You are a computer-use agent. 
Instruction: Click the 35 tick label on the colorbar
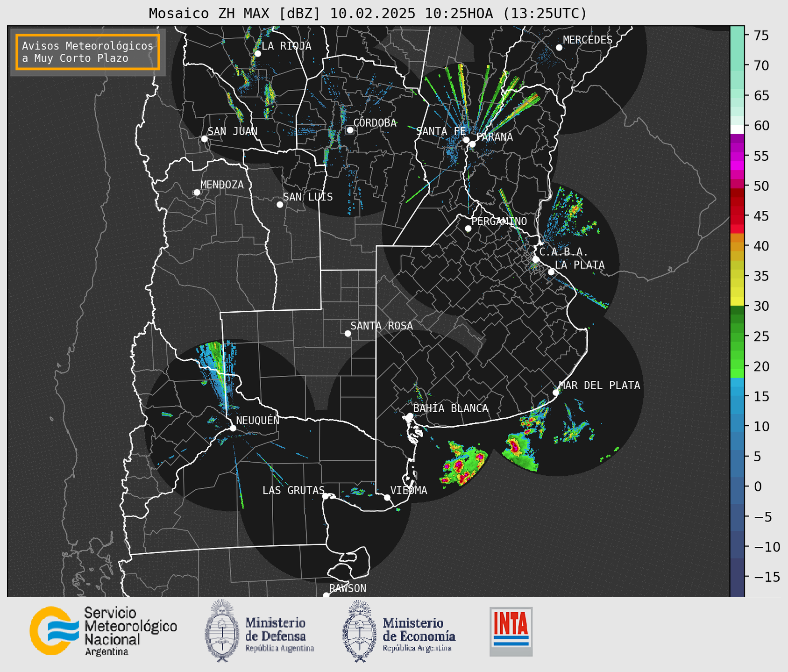pos(761,276)
